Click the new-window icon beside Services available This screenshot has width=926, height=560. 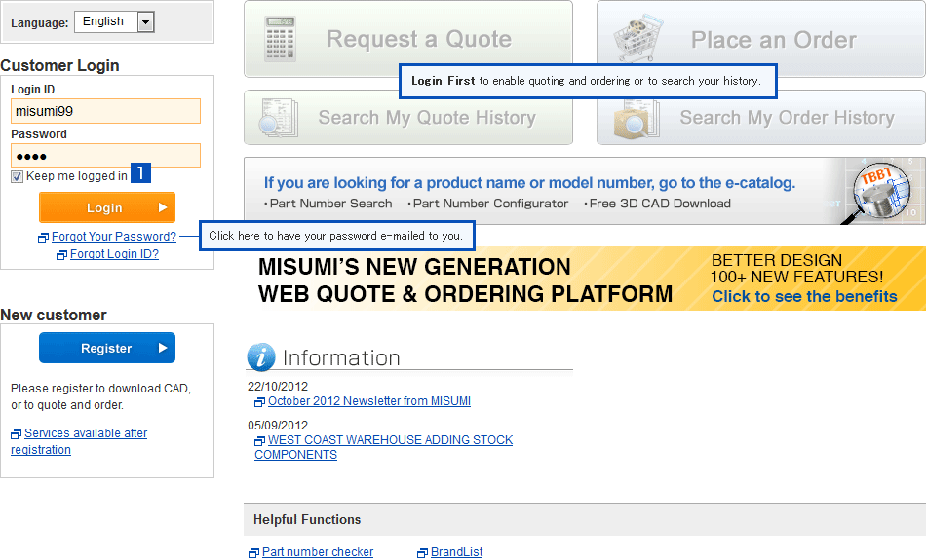16,435
